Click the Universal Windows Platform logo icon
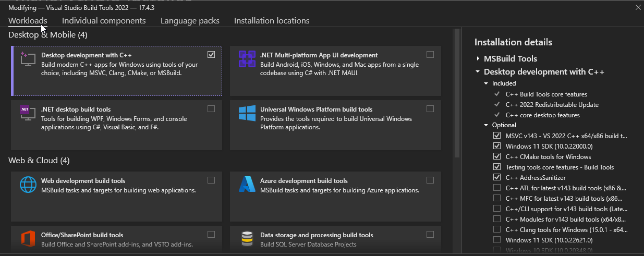Viewport: 644px width, 256px height. point(247,114)
